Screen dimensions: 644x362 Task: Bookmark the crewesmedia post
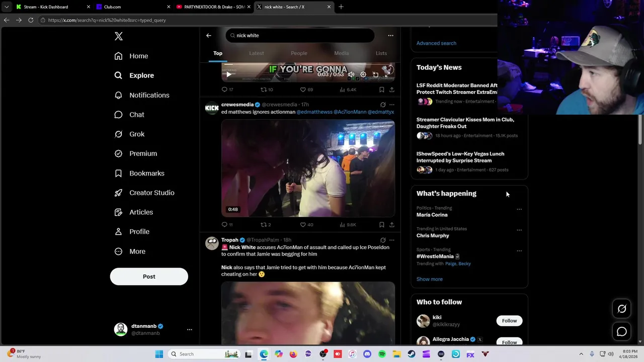click(382, 225)
